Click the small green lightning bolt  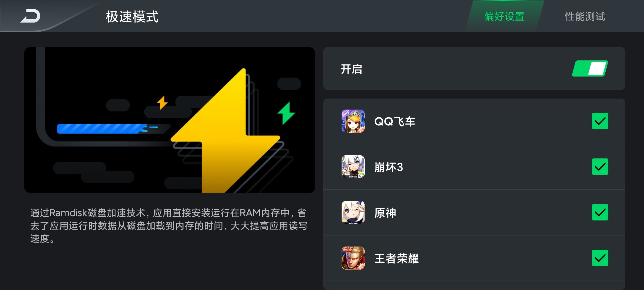(x=286, y=113)
